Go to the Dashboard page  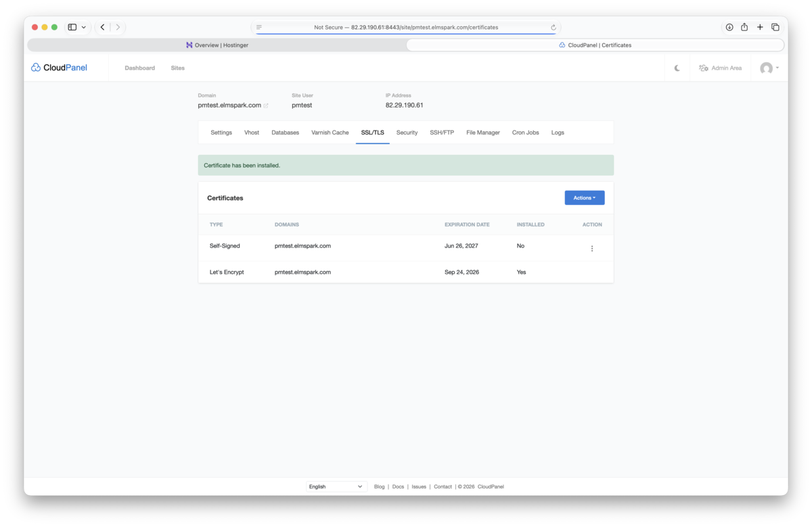point(139,68)
